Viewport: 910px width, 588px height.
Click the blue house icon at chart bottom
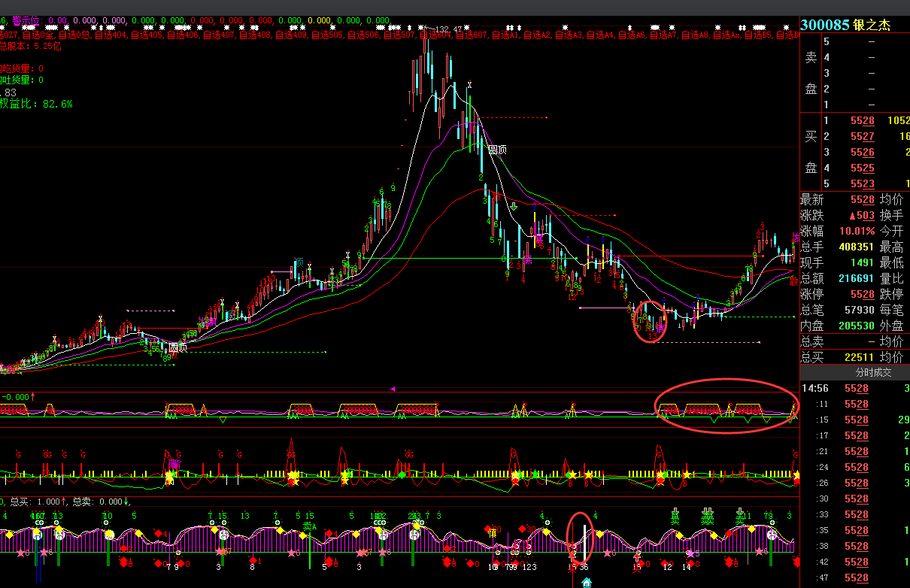(x=587, y=582)
